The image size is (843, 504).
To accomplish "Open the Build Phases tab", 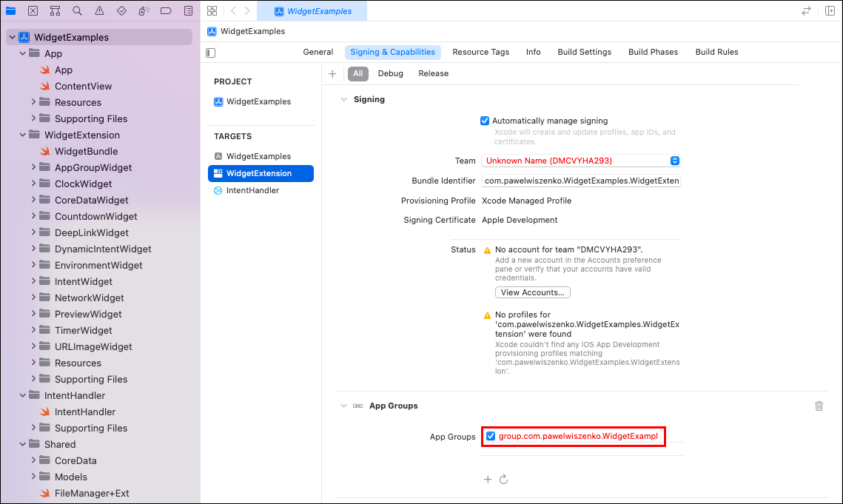I will pos(654,52).
